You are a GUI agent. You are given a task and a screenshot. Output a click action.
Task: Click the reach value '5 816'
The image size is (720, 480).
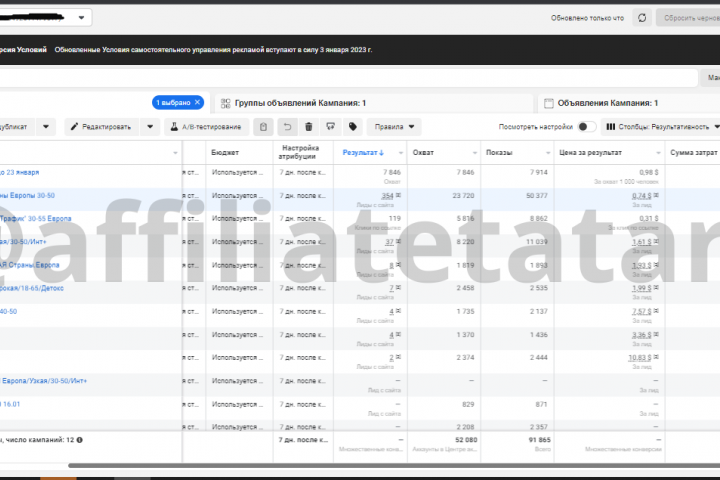[x=466, y=219]
